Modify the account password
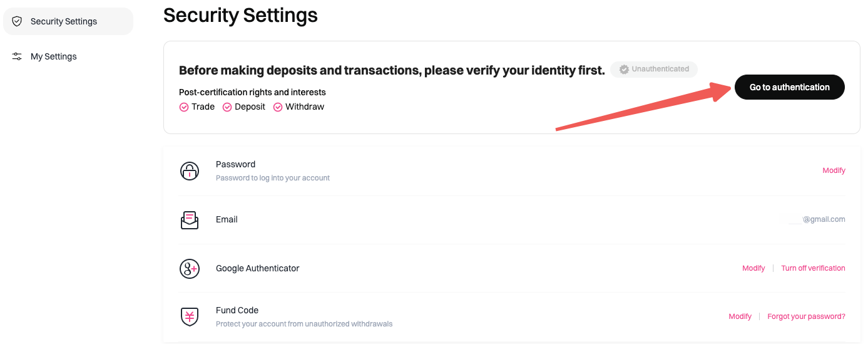The height and width of the screenshot is (344, 868). pyautogui.click(x=834, y=170)
